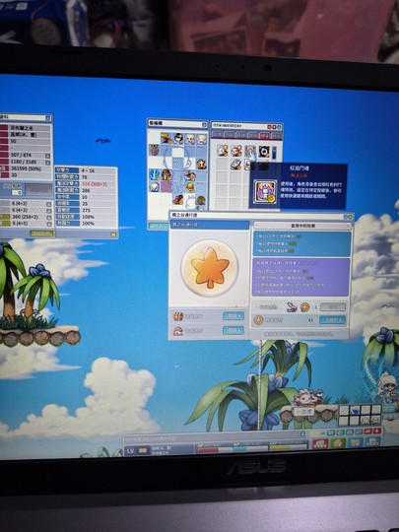Collapse the detailed stats panel with yellow arrow
This screenshot has height=532, width=399.
tap(113, 234)
